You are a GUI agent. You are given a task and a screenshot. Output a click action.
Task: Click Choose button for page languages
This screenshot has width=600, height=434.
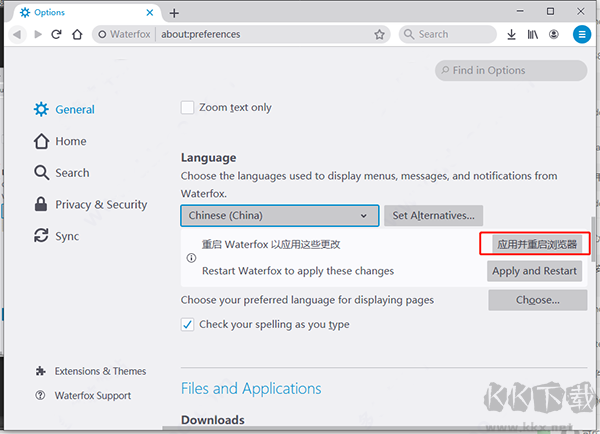[537, 300]
